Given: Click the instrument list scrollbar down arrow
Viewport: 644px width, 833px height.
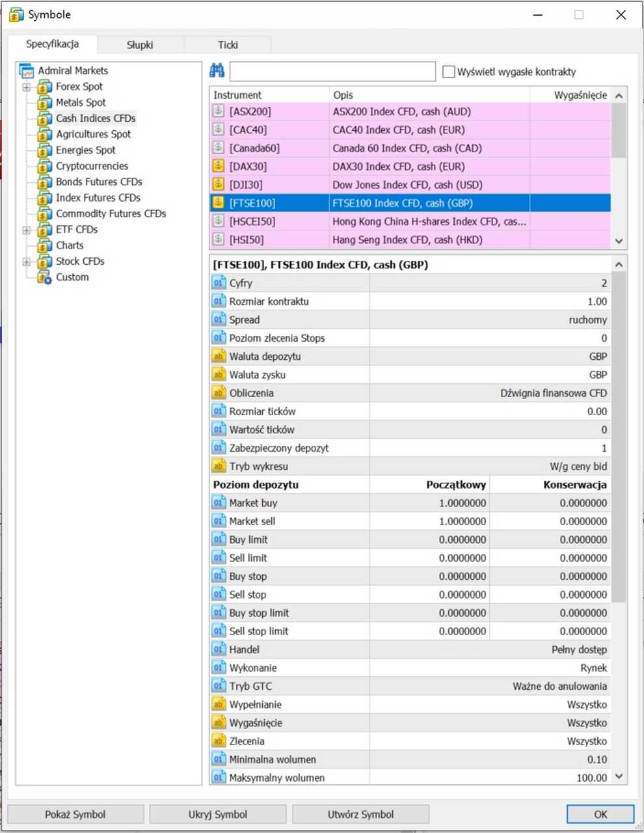Looking at the screenshot, I should pyautogui.click(x=619, y=241).
